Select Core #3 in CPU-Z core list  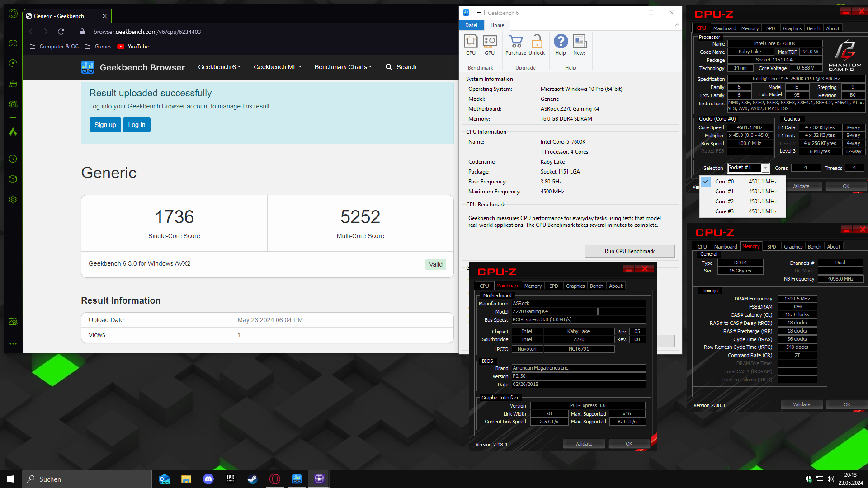(x=742, y=211)
